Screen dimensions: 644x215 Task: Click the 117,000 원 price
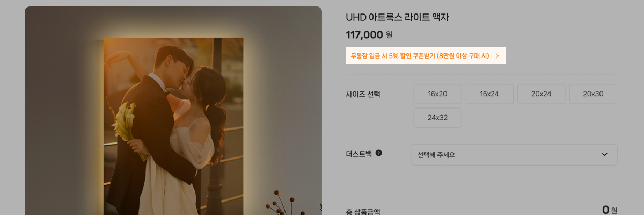click(x=369, y=35)
